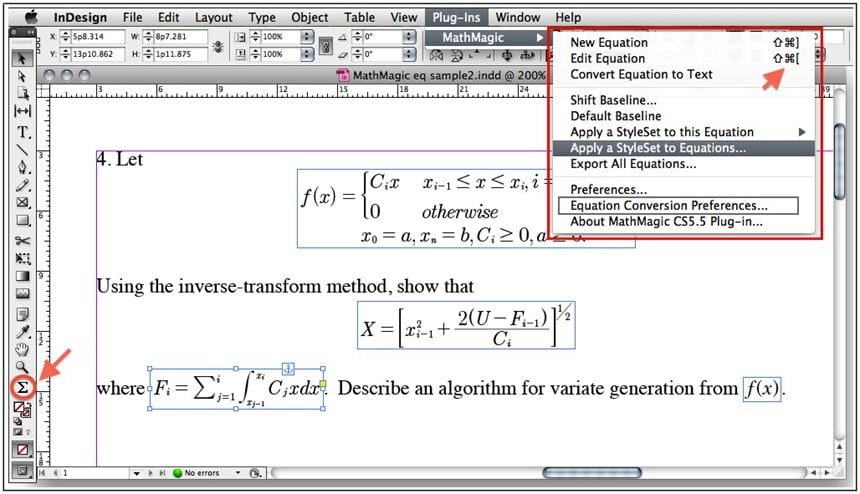Open the Plug-Ins menu
The height and width of the screenshot is (494, 860).
(456, 18)
